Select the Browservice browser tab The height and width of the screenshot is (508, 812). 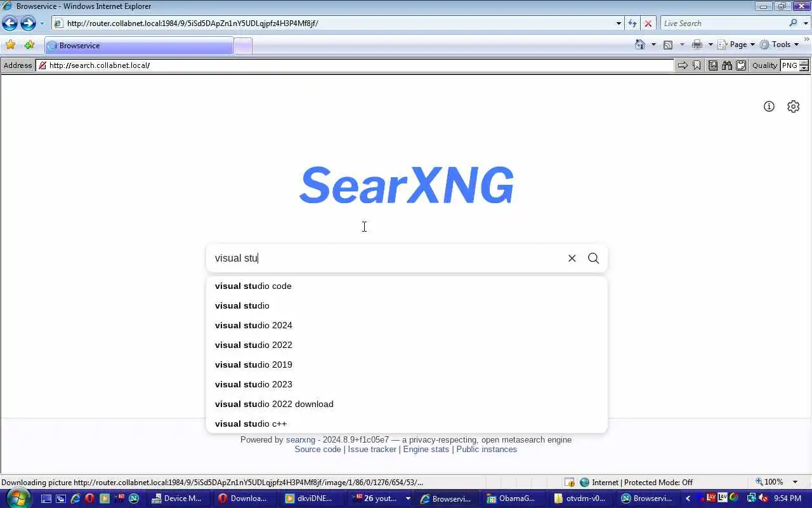point(139,46)
